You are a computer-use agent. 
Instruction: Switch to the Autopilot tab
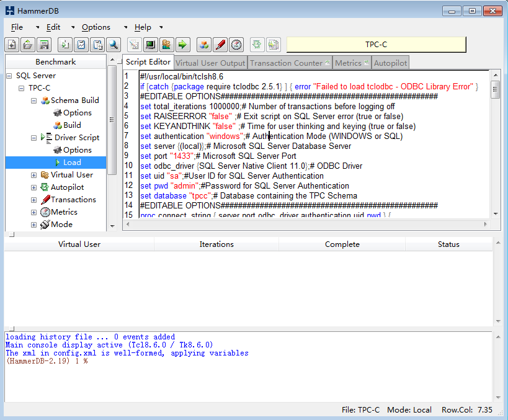[x=390, y=63]
